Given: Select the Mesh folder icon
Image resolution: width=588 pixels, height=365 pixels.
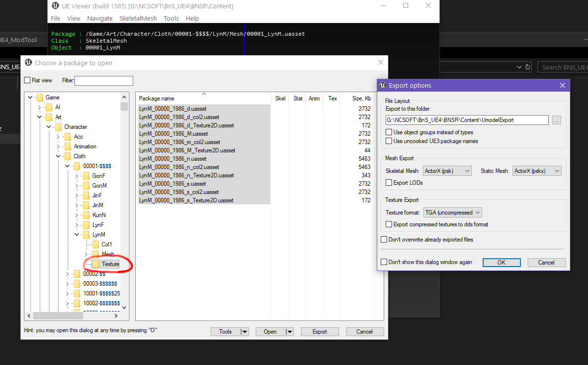Looking at the screenshot, I should tap(96, 254).
